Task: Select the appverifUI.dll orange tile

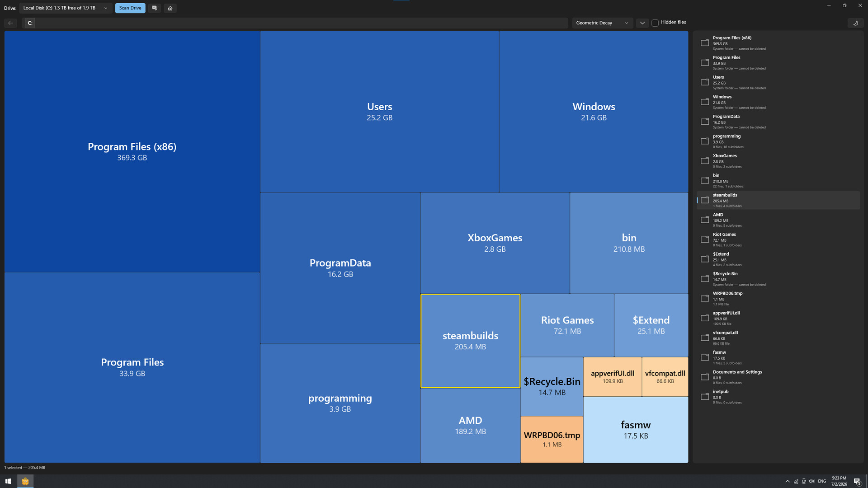Action: (x=613, y=377)
